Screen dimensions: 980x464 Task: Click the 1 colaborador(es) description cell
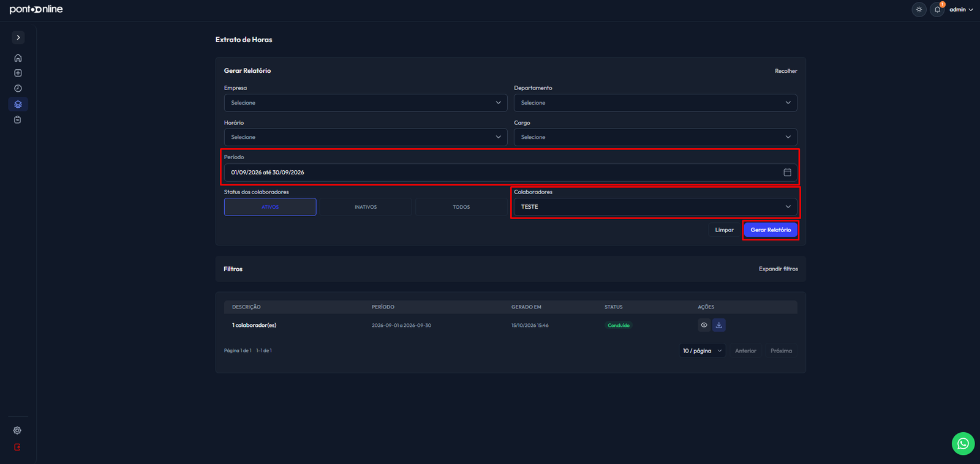tap(254, 325)
